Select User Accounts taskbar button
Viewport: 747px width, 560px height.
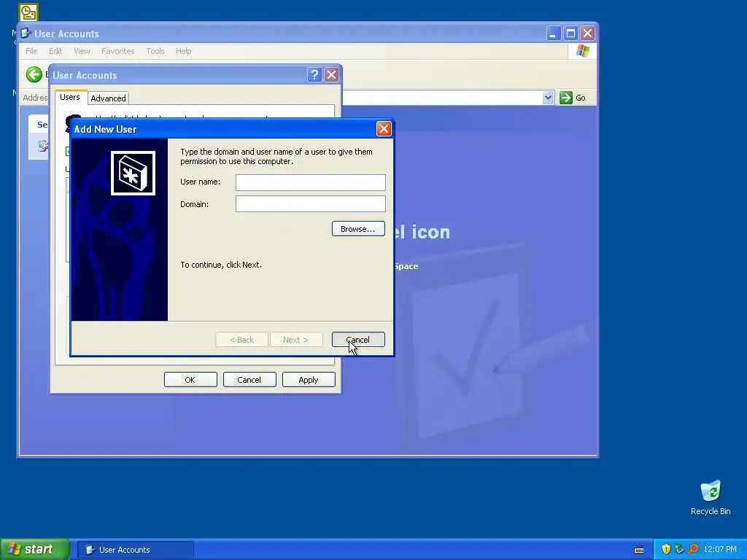136,550
